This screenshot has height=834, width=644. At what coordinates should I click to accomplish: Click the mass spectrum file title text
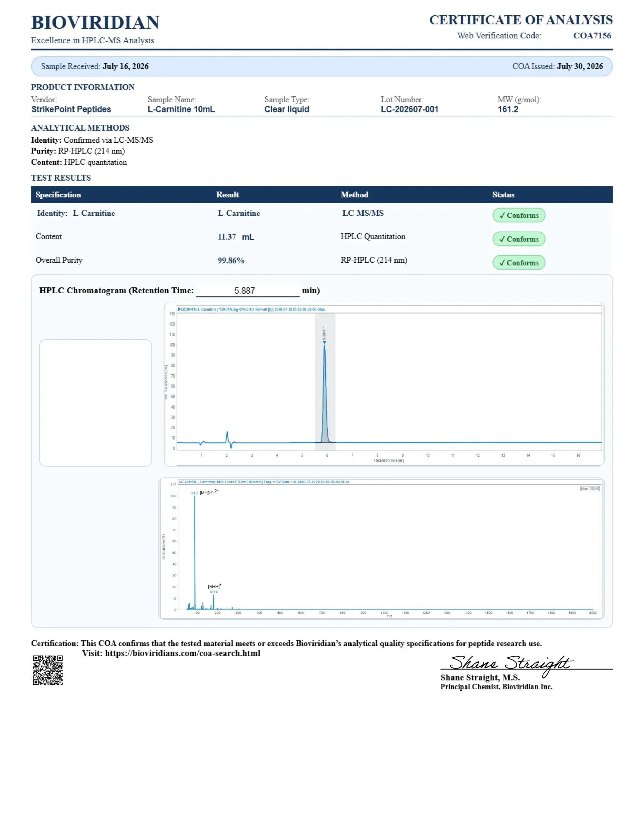[x=264, y=482]
